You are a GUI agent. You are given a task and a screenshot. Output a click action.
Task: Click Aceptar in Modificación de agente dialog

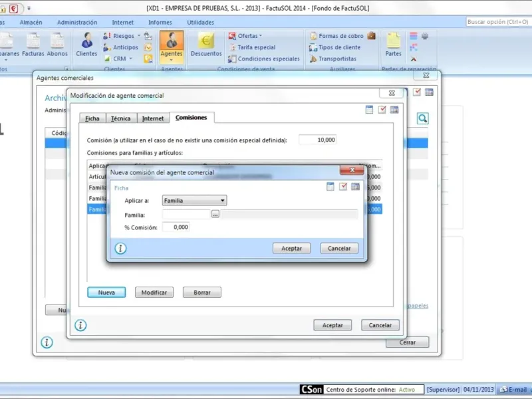332,325
